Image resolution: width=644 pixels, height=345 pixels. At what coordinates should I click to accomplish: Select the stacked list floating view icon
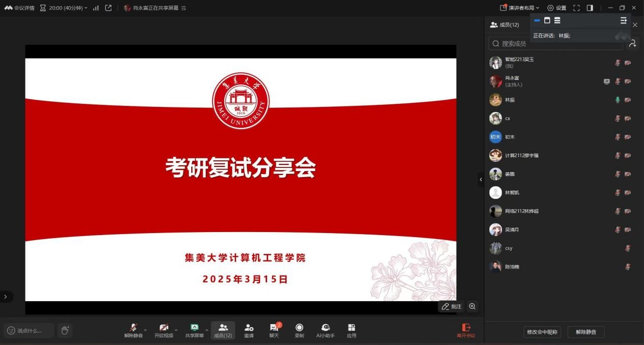click(557, 20)
